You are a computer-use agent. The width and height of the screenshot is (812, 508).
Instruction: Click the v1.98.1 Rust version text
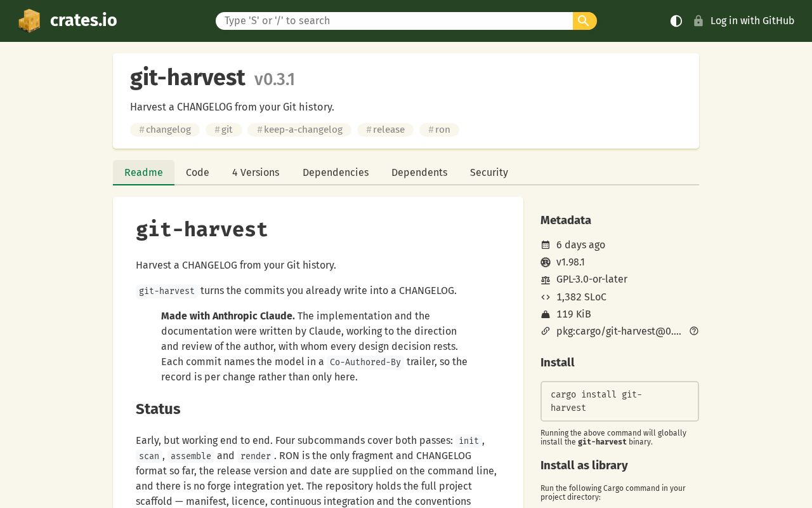[570, 262]
